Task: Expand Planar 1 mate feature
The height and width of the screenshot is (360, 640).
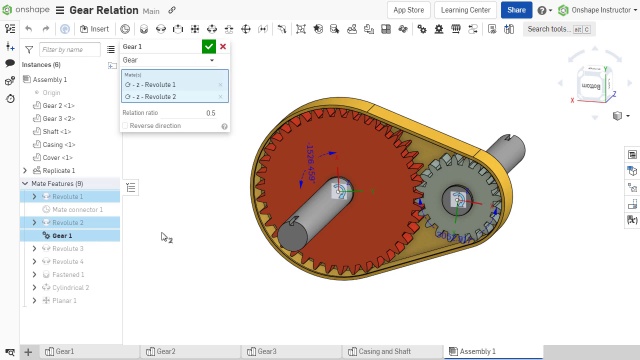Action: click(x=34, y=301)
